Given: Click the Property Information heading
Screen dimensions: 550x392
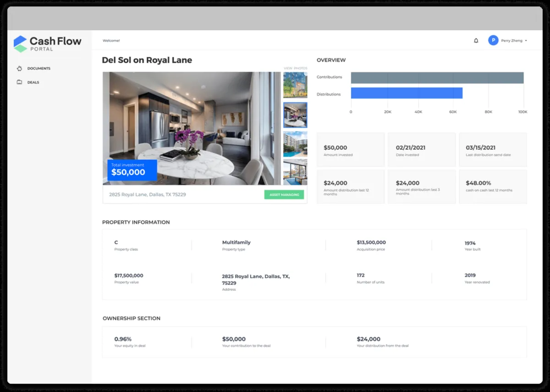Looking at the screenshot, I should [x=136, y=222].
